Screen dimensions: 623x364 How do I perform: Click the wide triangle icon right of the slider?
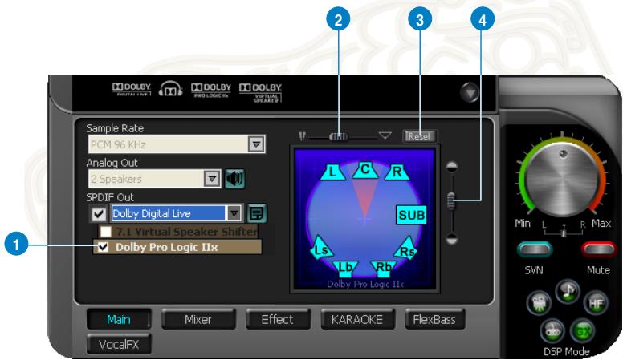(x=385, y=135)
